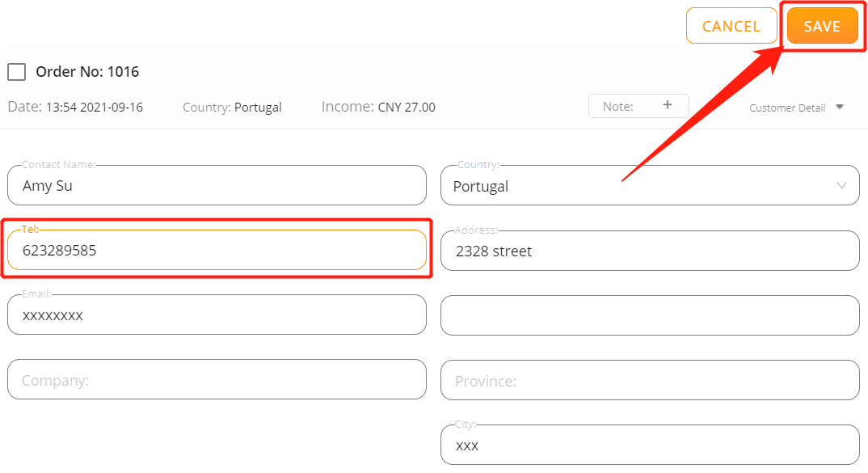The width and height of the screenshot is (868, 473).
Task: Expand the Customer Detail triangle arrow
Action: point(840,107)
